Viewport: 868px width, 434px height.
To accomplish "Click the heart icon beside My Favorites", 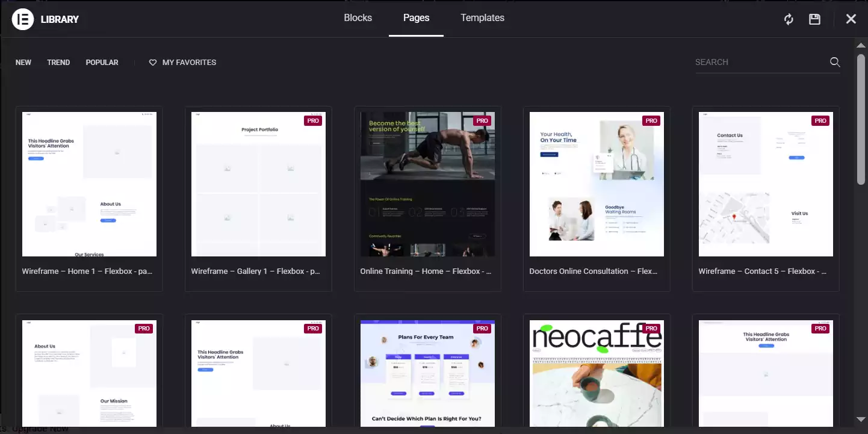I will pyautogui.click(x=153, y=63).
